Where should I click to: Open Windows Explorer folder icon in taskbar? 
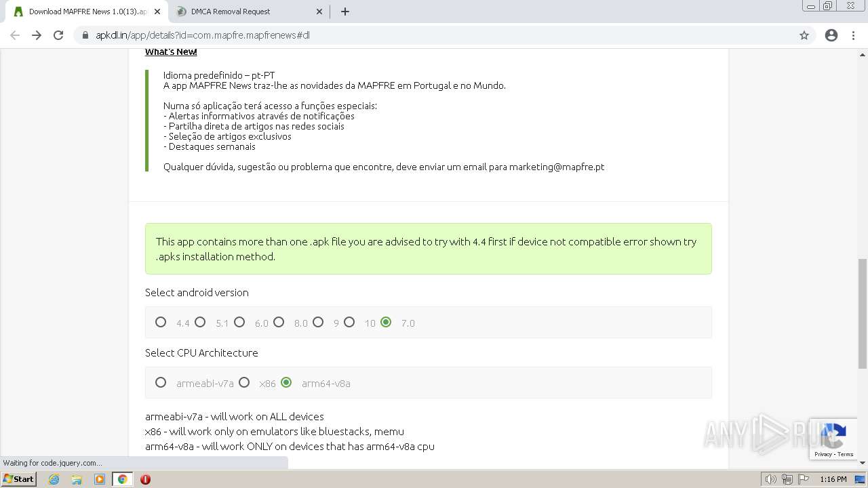[x=77, y=479]
